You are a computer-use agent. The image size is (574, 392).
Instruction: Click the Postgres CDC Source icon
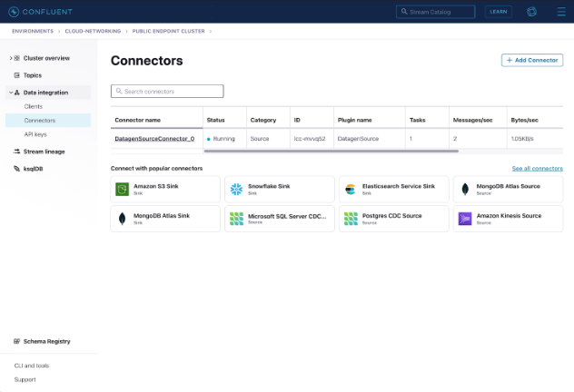[351, 219]
